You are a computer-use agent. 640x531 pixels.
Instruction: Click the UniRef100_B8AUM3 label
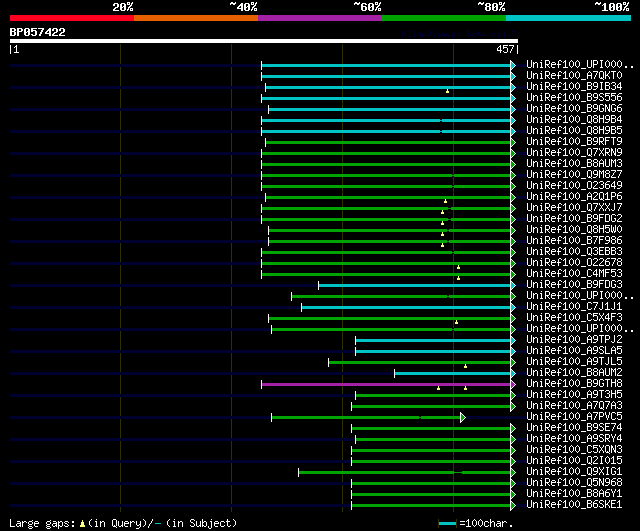click(574, 164)
